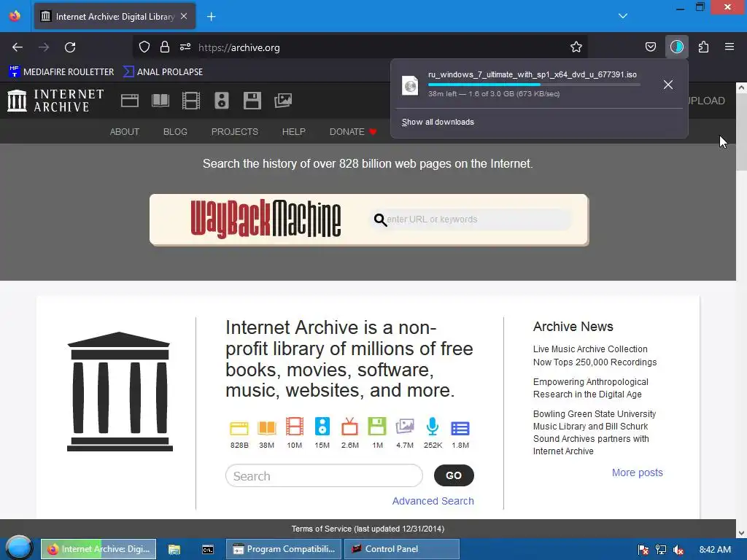This screenshot has width=747, height=560.
Task: Remove ISO download entry with X button
Action: 668,85
